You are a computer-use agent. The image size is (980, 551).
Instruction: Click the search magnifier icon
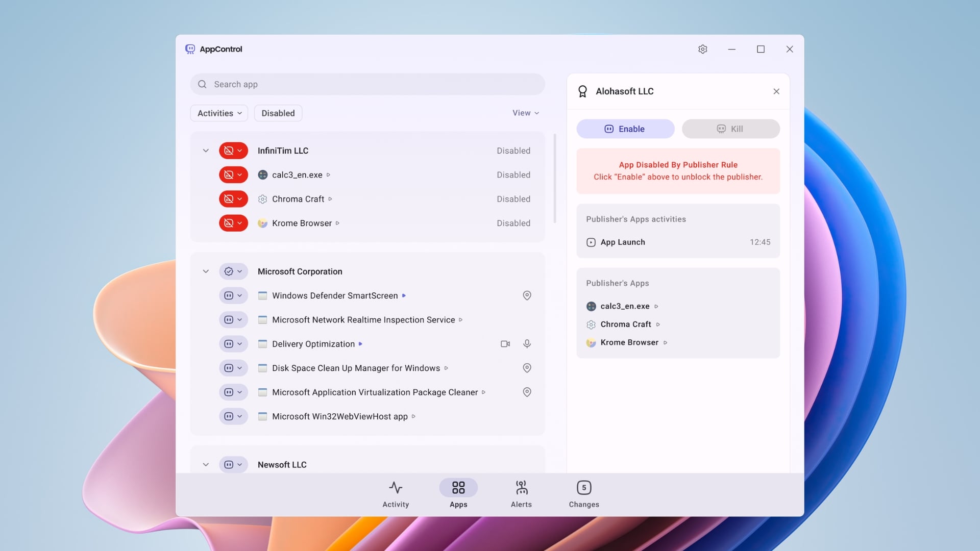tap(202, 84)
